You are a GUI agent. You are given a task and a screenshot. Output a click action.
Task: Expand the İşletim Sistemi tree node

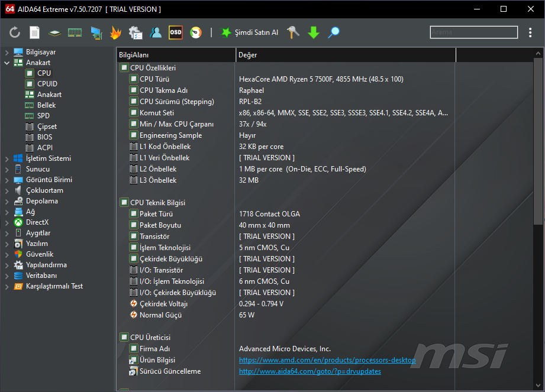tap(7, 158)
